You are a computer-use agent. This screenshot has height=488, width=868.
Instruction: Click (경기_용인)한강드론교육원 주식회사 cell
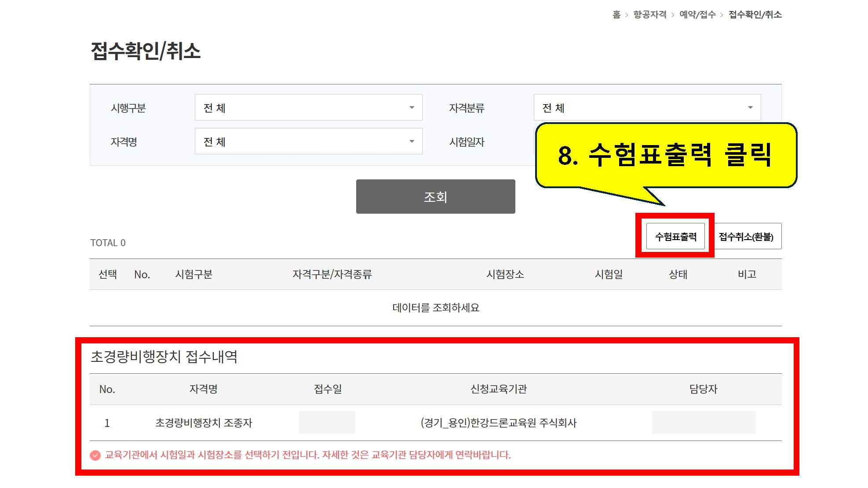[x=498, y=422]
